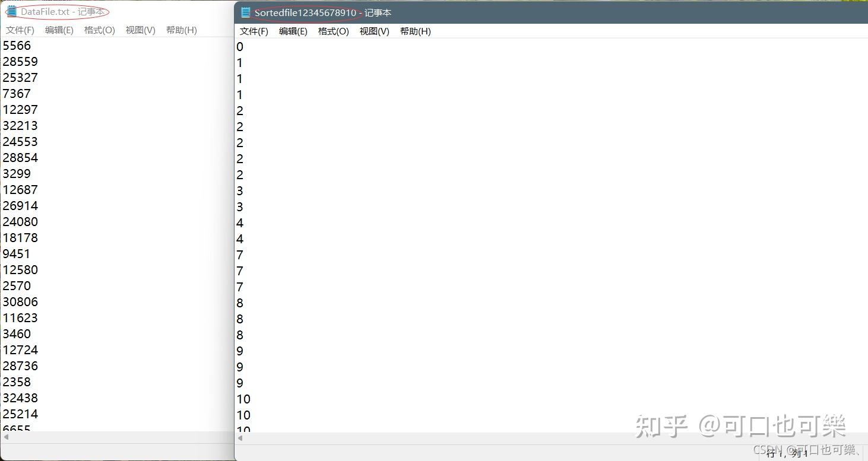Open 编辑(E) menu in DataFile.txt window
Screen dimensions: 868x461
(59, 30)
